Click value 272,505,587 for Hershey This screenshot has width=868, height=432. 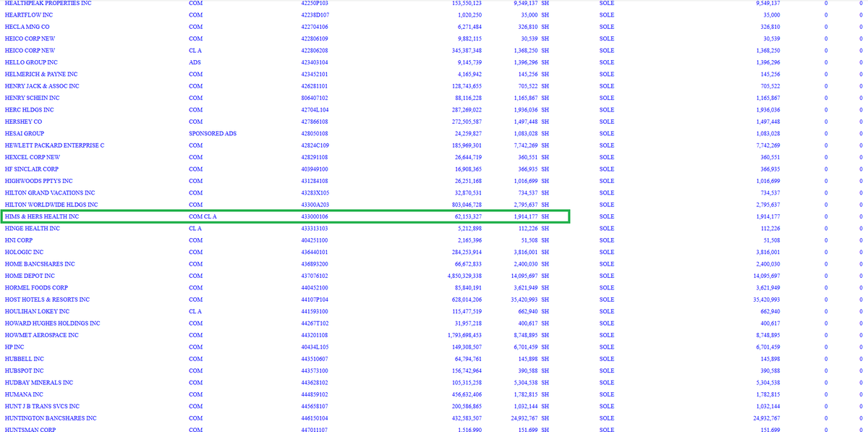click(464, 122)
